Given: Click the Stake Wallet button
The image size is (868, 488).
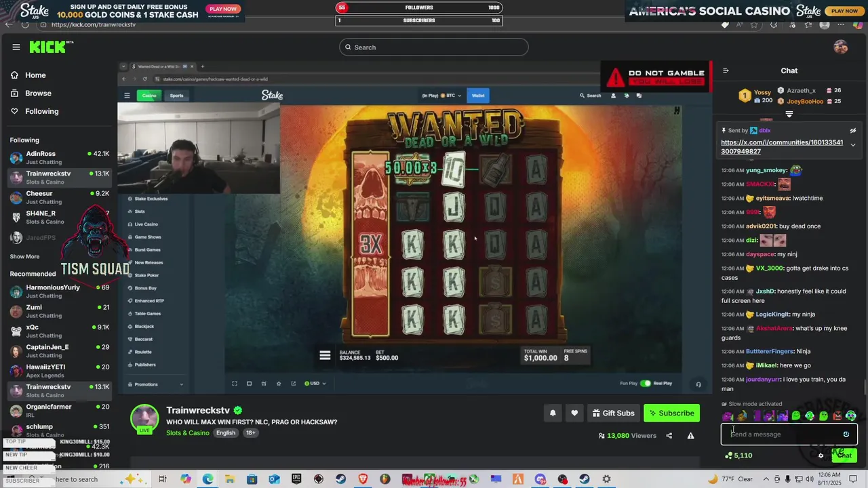Looking at the screenshot, I should click(x=478, y=96).
